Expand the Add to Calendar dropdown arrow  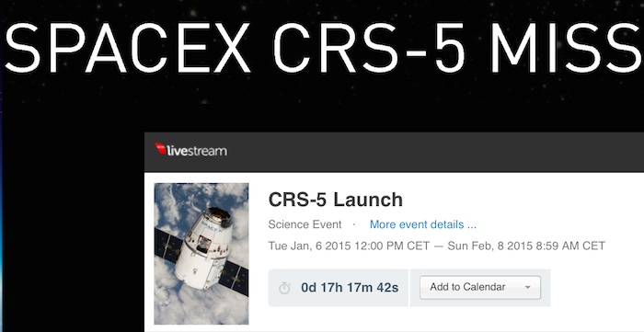pos(528,287)
